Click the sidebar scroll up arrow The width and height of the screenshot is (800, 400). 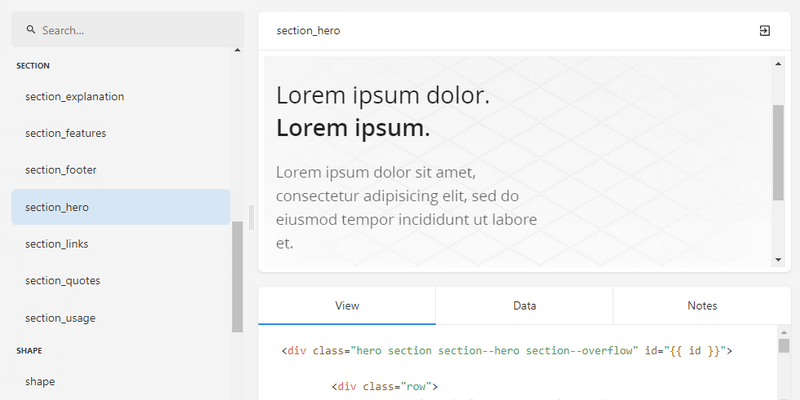[x=237, y=50]
